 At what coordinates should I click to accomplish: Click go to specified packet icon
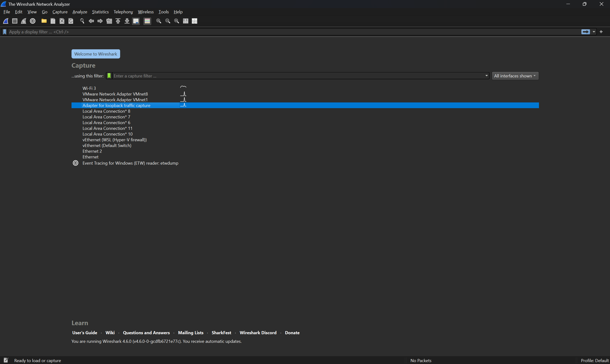(x=109, y=21)
